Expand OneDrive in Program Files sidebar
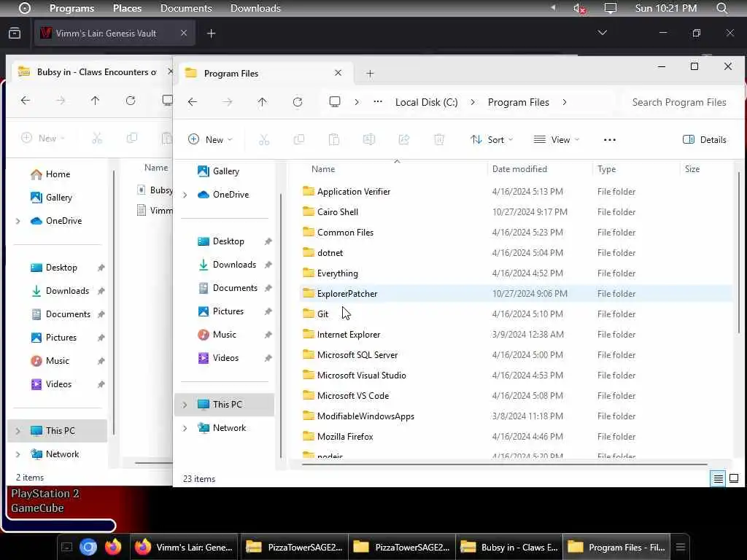The width and height of the screenshot is (747, 560). 185,195
